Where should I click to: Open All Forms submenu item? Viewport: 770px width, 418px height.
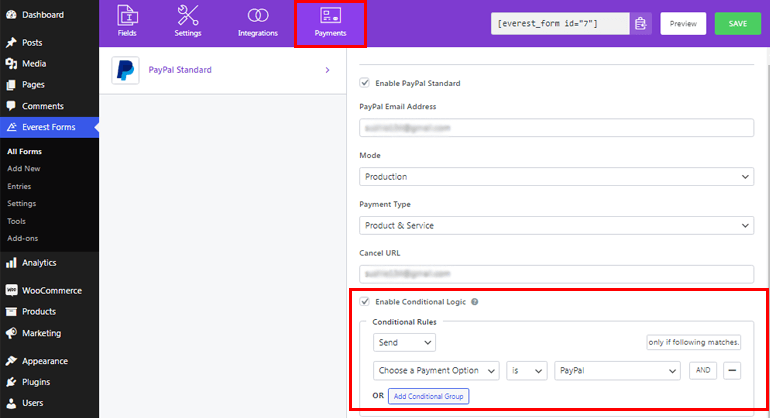coord(25,152)
